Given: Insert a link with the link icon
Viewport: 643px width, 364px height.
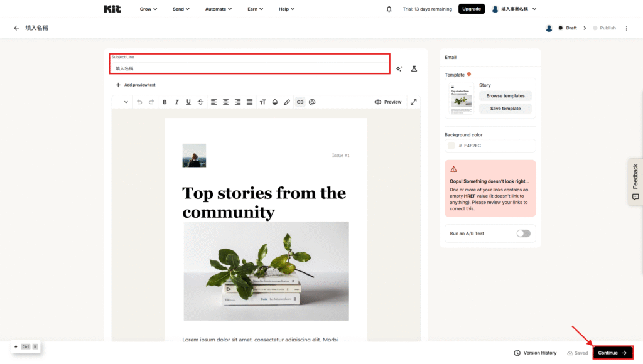Looking at the screenshot, I should pos(300,102).
